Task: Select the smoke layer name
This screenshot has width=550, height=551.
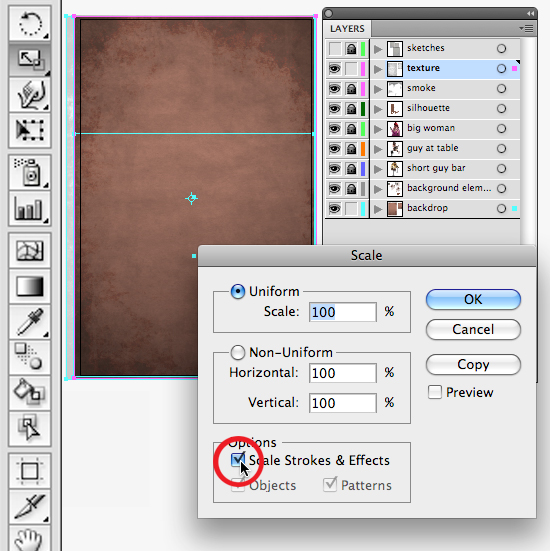Action: [421, 88]
